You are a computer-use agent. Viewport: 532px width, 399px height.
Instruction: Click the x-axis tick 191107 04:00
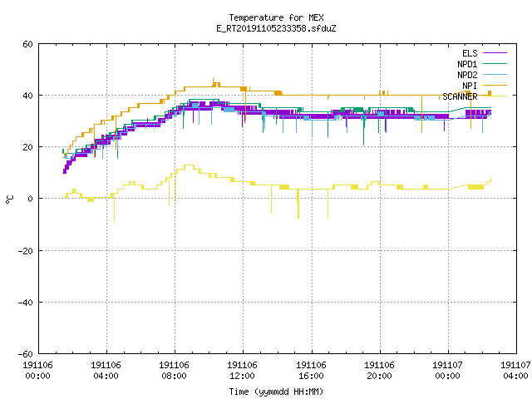(x=515, y=371)
